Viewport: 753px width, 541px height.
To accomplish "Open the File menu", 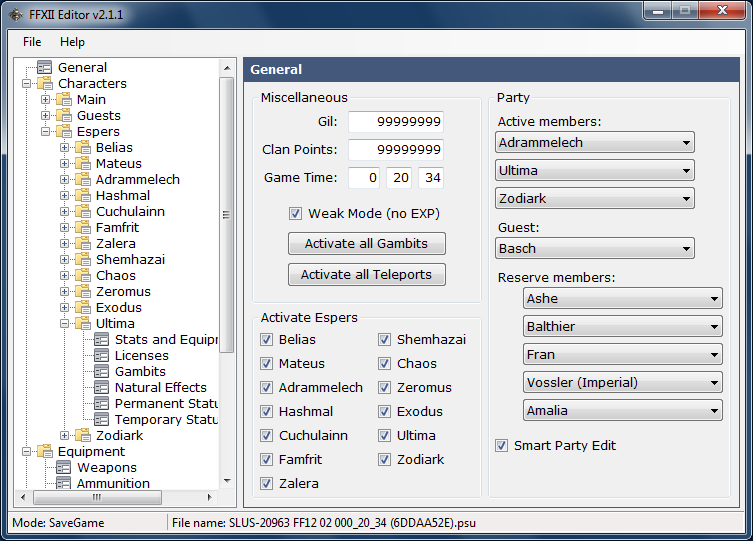I will point(32,42).
